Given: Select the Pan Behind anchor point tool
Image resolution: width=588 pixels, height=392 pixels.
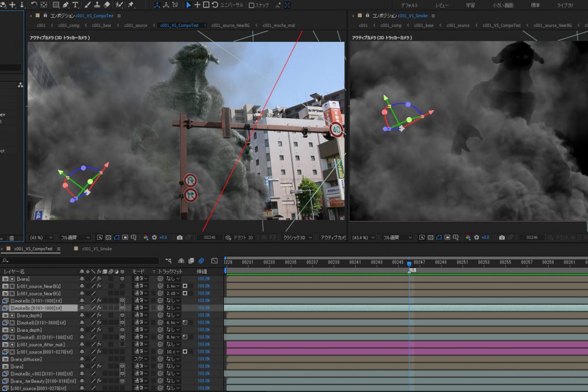Looking at the screenshot, I should click(44, 5).
